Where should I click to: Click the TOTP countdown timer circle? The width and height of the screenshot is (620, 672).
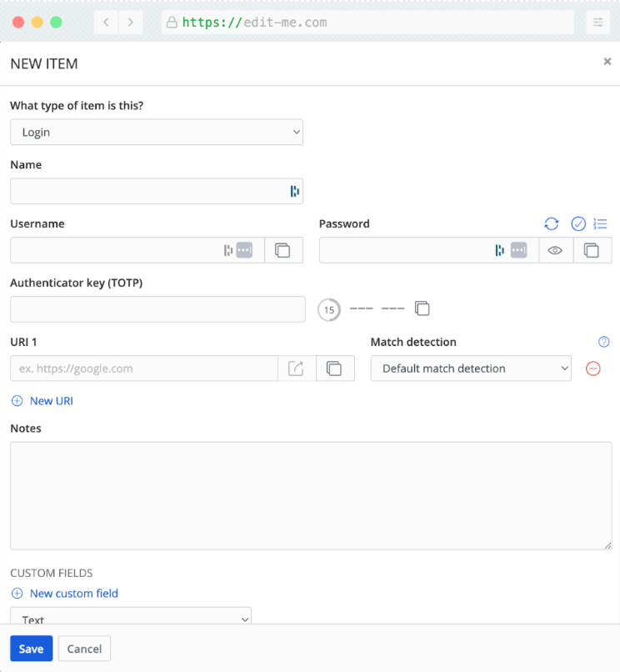[x=329, y=310]
